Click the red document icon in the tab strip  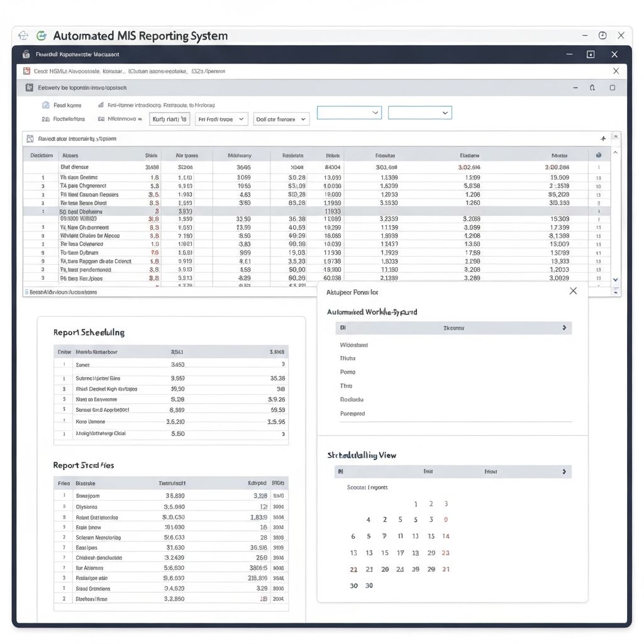point(27,71)
